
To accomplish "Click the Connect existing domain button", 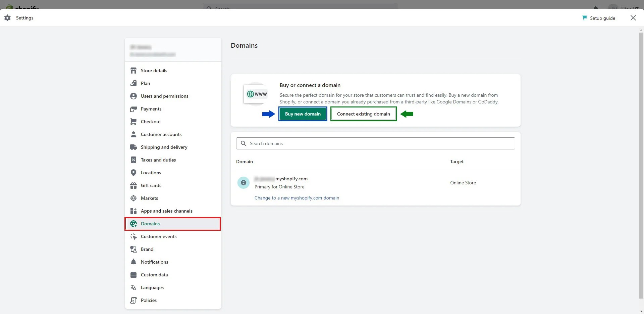I will [x=363, y=114].
